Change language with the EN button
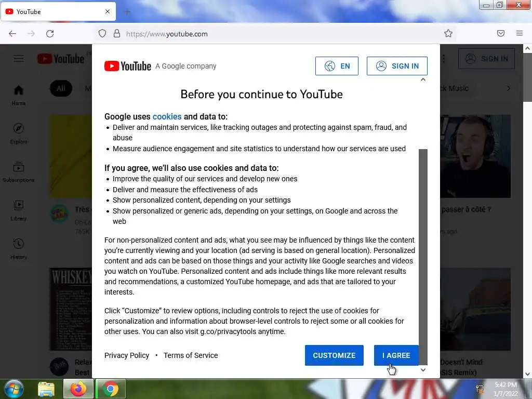Image resolution: width=532 pixels, height=399 pixels. tap(337, 66)
